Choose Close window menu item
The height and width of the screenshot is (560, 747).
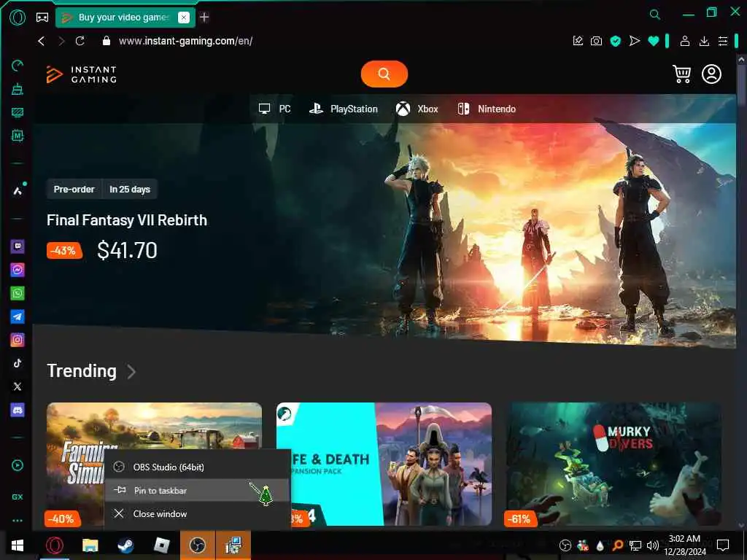click(x=197, y=514)
